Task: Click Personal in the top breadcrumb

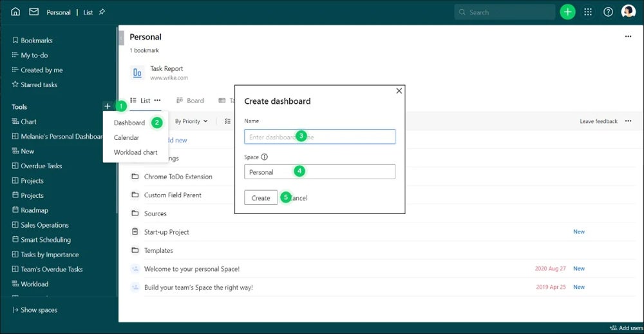Action: point(59,12)
